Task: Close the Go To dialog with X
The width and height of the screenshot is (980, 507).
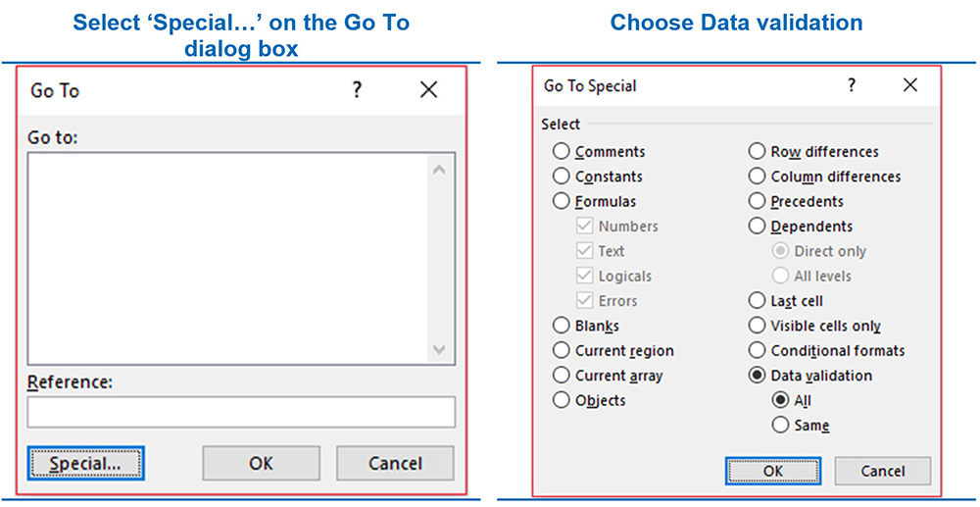Action: 428,90
